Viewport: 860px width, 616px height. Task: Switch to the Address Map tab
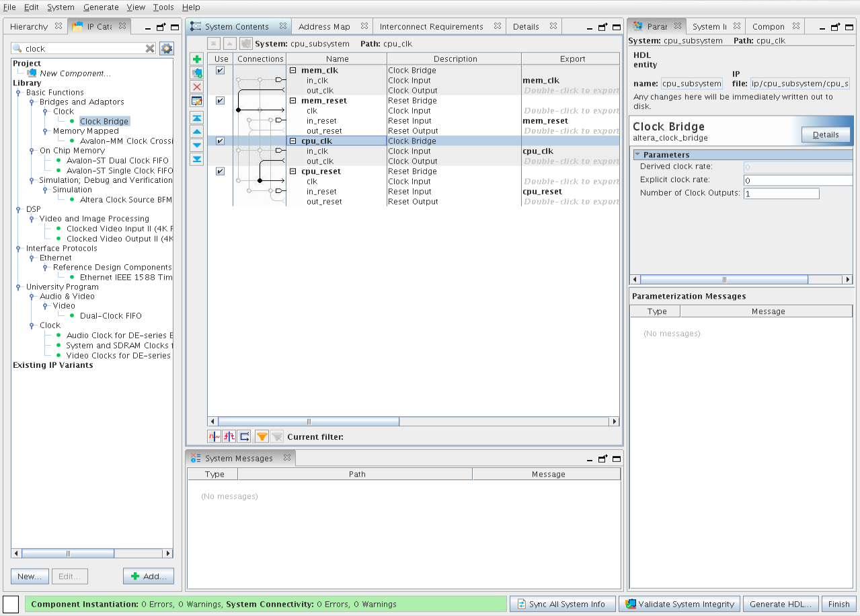pyautogui.click(x=324, y=27)
